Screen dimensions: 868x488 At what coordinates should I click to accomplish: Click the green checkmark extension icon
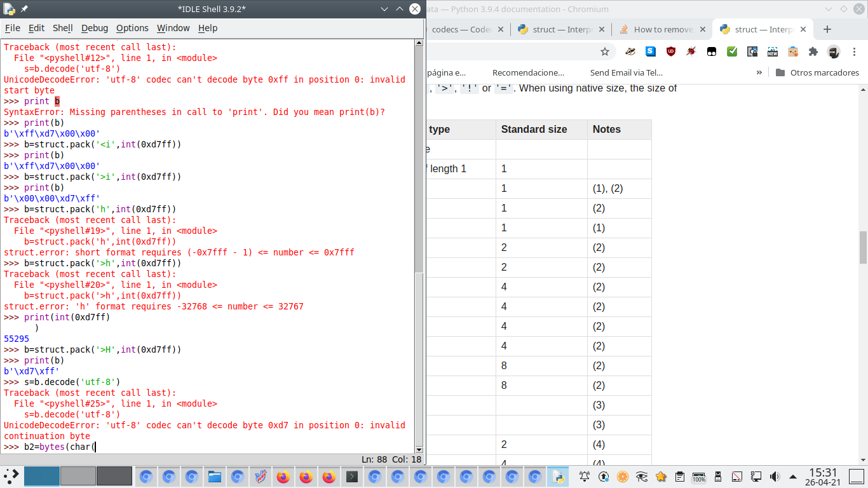coord(732,51)
